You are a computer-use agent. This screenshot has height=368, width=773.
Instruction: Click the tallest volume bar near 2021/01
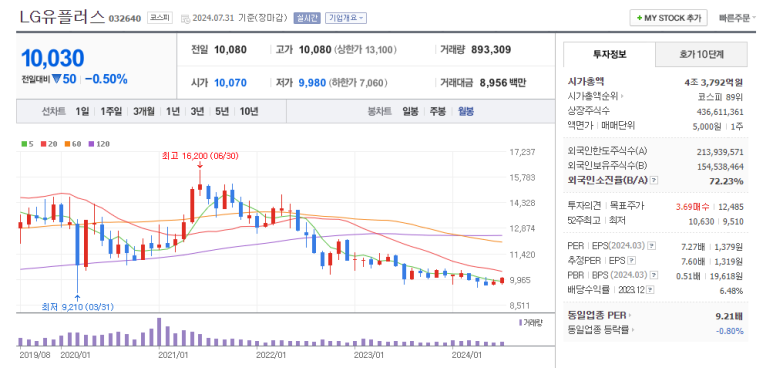(x=159, y=331)
